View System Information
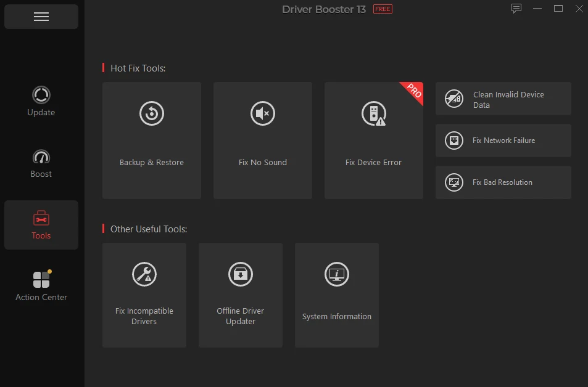588x387 pixels. tap(336, 295)
